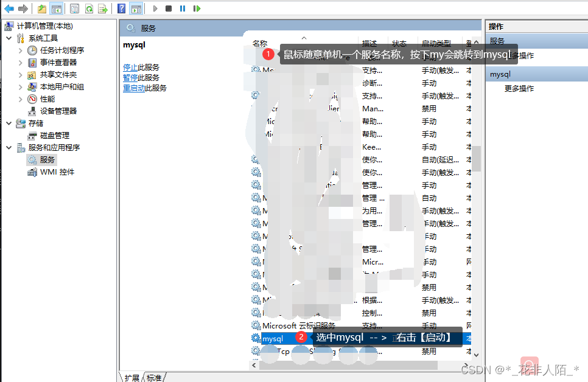The image size is (588, 382).
Task: Open Disk Management (磁盘管理)
Action: [x=54, y=134]
